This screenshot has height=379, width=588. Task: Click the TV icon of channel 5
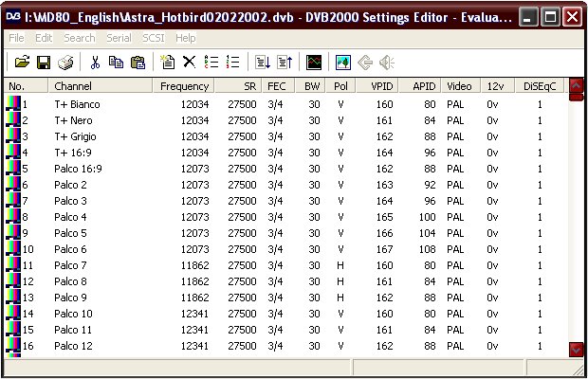[x=13, y=168]
